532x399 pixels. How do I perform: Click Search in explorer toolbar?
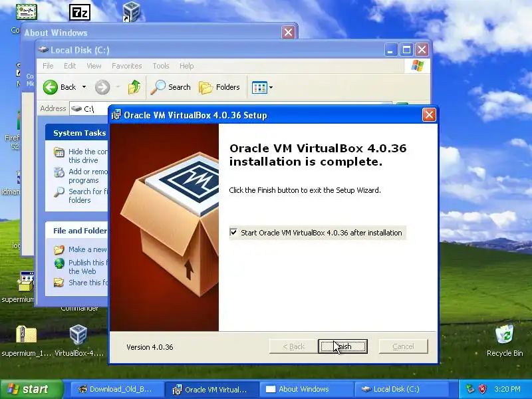point(171,87)
